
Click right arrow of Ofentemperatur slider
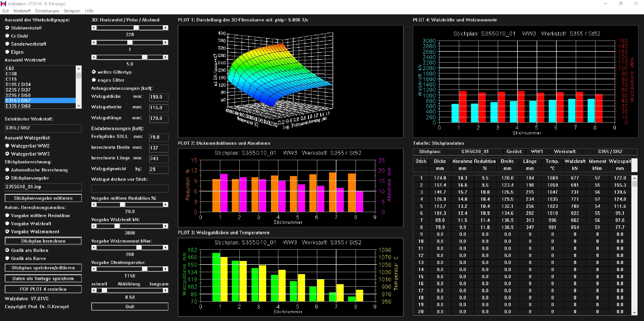point(165,269)
